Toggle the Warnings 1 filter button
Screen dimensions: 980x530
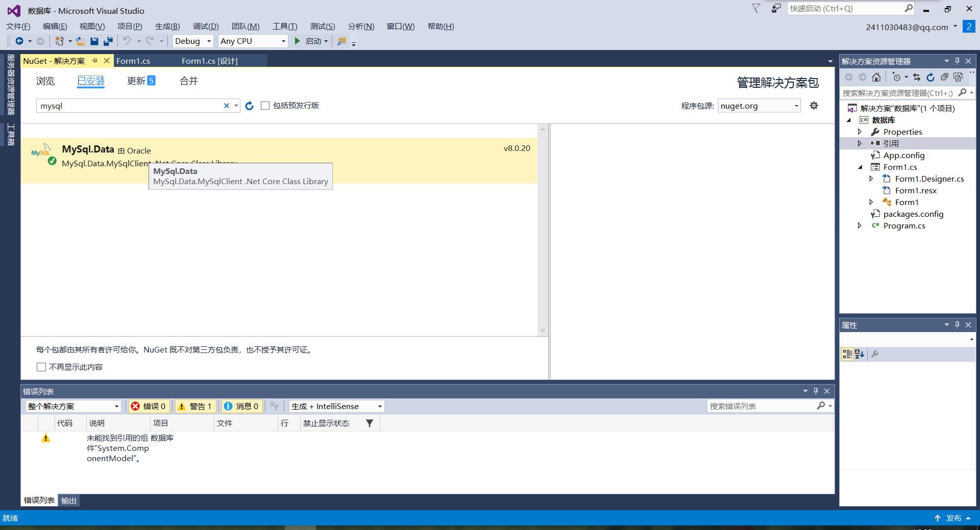point(195,406)
